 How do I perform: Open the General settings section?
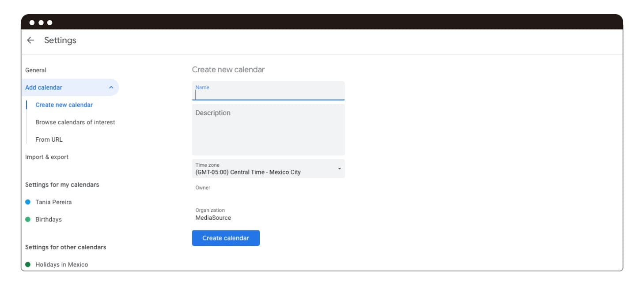(36, 70)
